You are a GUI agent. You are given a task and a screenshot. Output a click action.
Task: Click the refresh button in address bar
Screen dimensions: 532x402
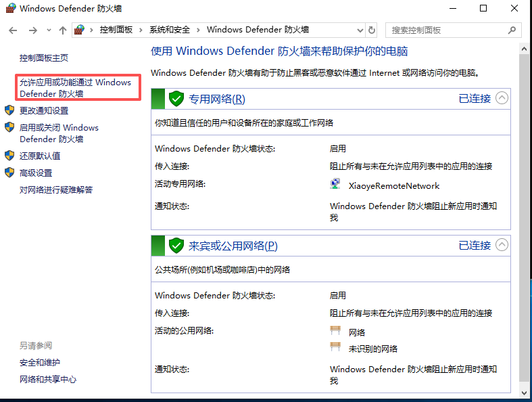tap(372, 30)
